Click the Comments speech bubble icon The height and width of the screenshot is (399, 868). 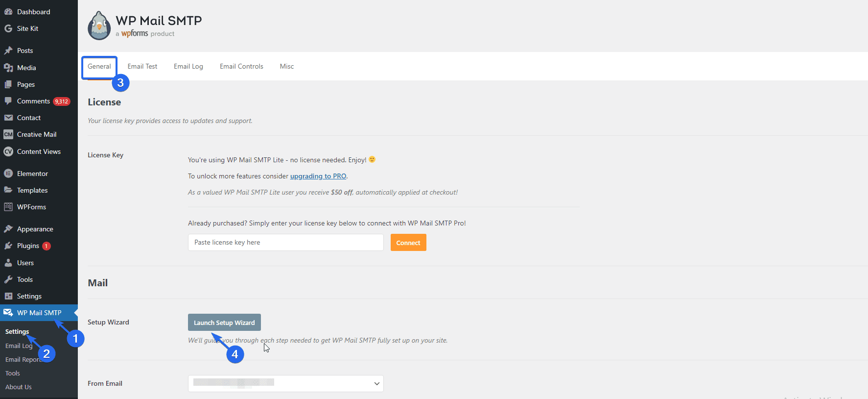click(8, 101)
